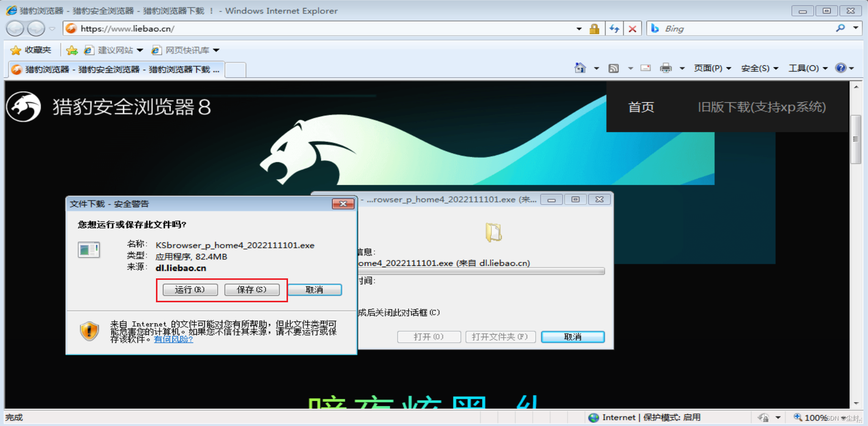Image resolution: width=868 pixels, height=426 pixels.
Task: Click the security shield warning icon
Action: tap(89, 331)
